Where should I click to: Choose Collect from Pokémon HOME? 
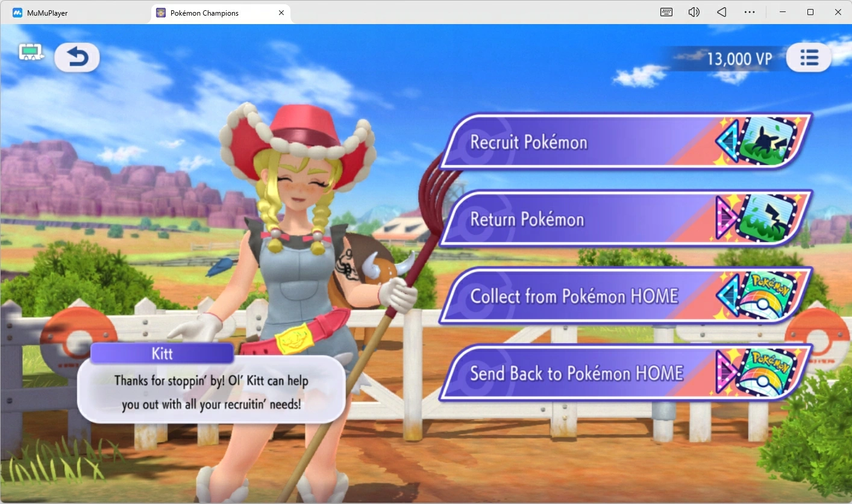625,296
